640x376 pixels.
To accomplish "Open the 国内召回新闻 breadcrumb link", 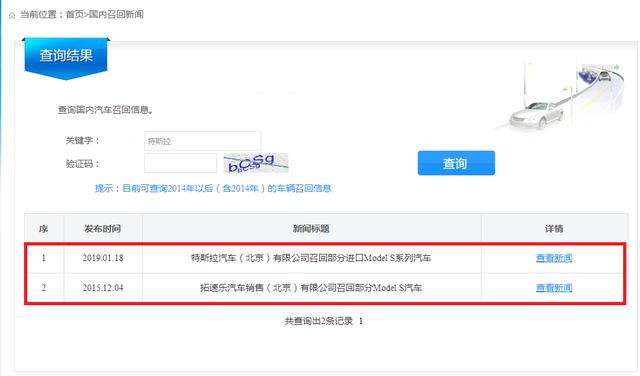I will 116,15.
